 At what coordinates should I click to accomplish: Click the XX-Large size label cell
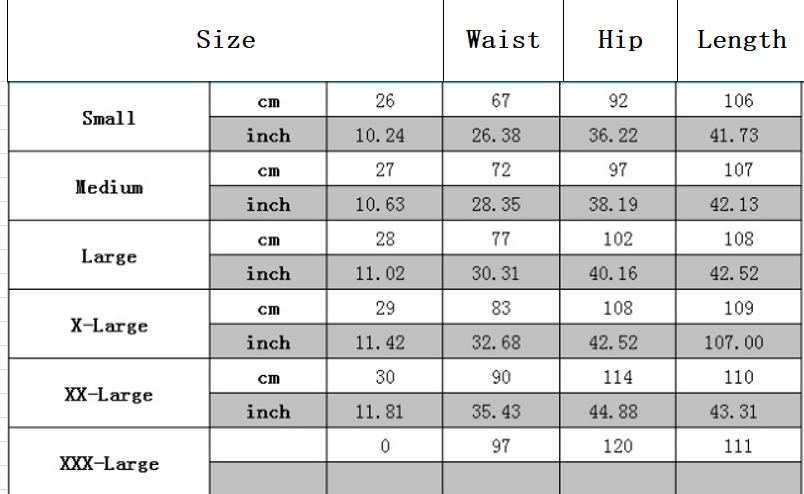coord(109,393)
